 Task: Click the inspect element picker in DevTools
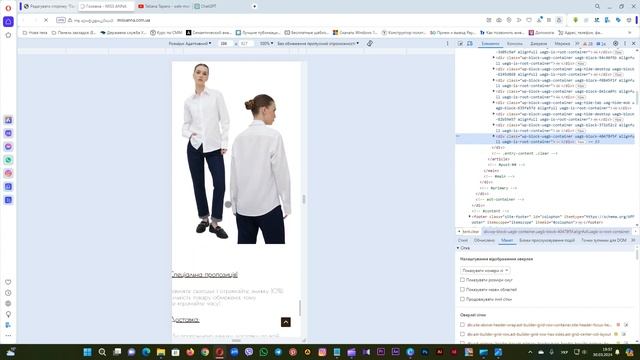460,43
